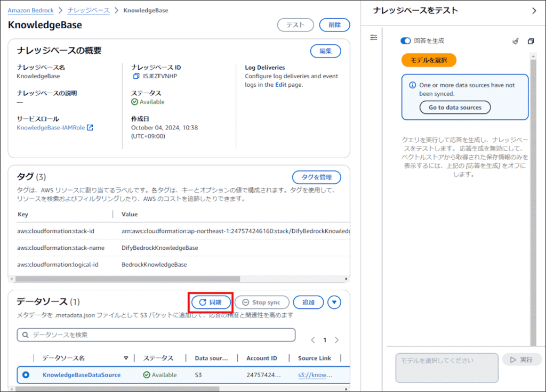
Task: Copy the knowledge base ID I5JEZFVNHP
Action: (x=136, y=76)
